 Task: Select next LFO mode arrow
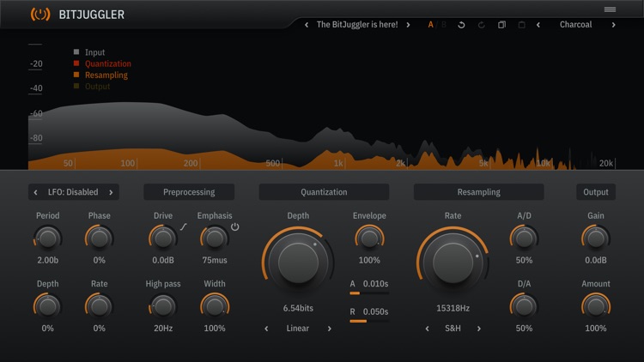click(111, 192)
